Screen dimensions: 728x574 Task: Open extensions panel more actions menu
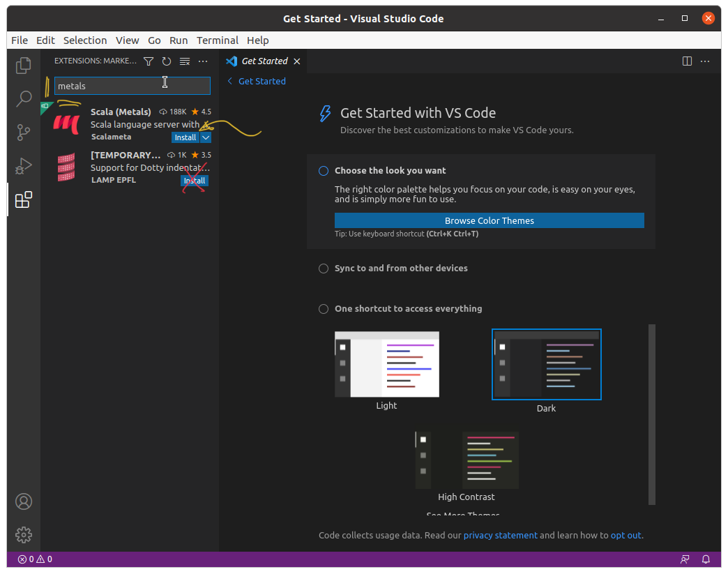click(203, 61)
